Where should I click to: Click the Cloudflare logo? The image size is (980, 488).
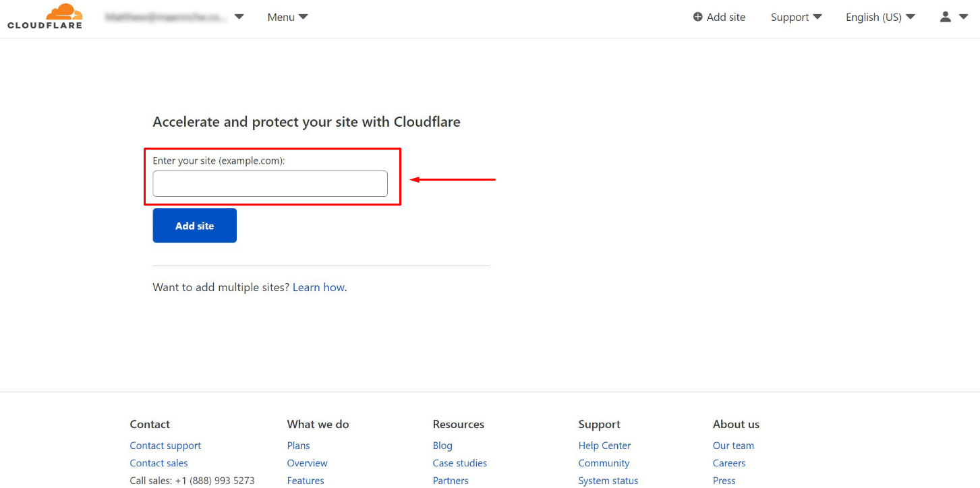[x=45, y=16]
